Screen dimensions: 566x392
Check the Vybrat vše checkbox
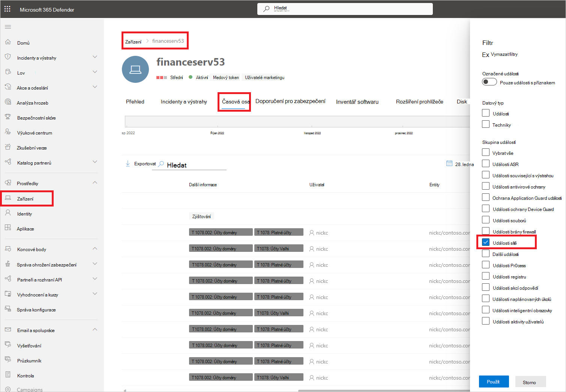[486, 152]
